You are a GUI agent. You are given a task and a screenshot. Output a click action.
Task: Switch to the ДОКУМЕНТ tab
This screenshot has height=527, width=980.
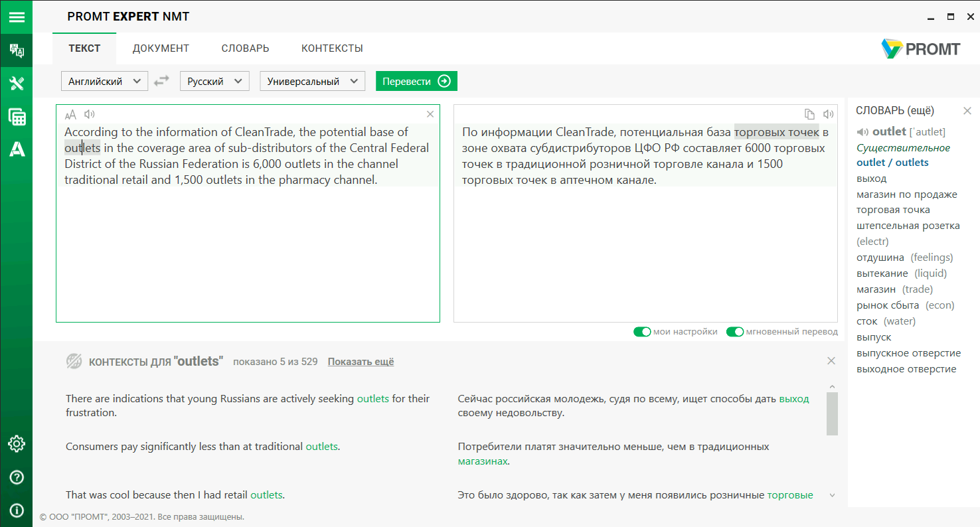click(161, 48)
